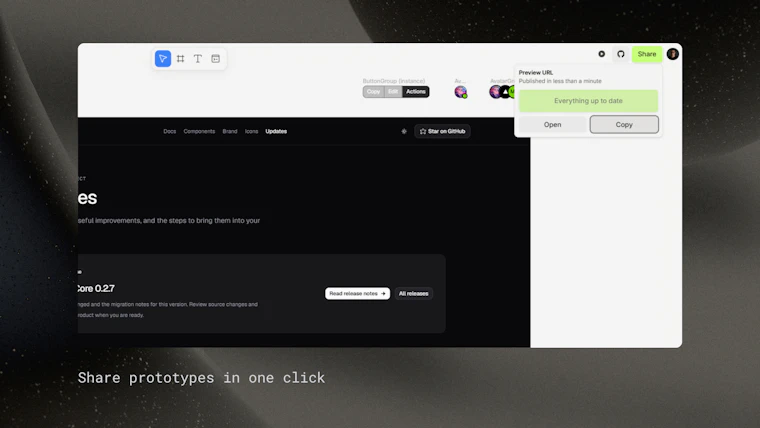760x428 pixels.
Task: Open the Components nav item
Action: click(x=199, y=131)
